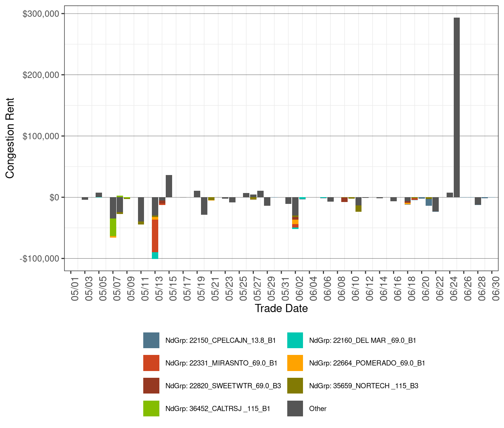The image size is (504, 428).
Task: Click the '$300,000' y-axis tick label
Action: click(41, 14)
